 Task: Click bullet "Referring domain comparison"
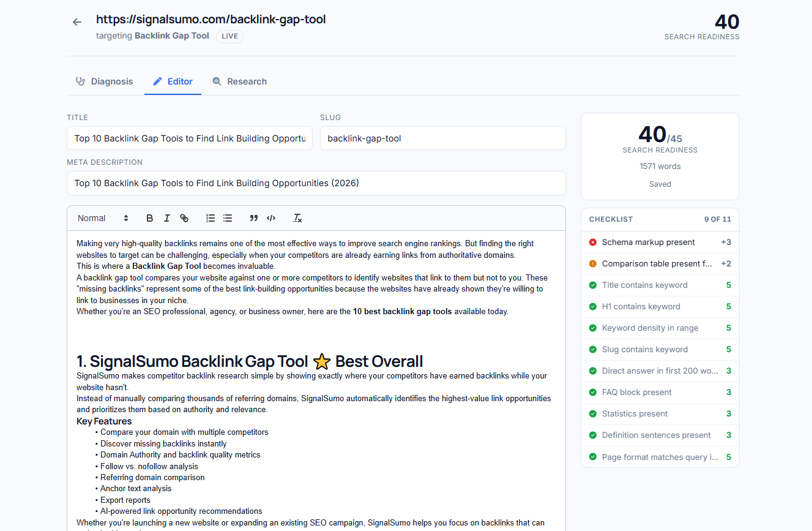point(152,478)
